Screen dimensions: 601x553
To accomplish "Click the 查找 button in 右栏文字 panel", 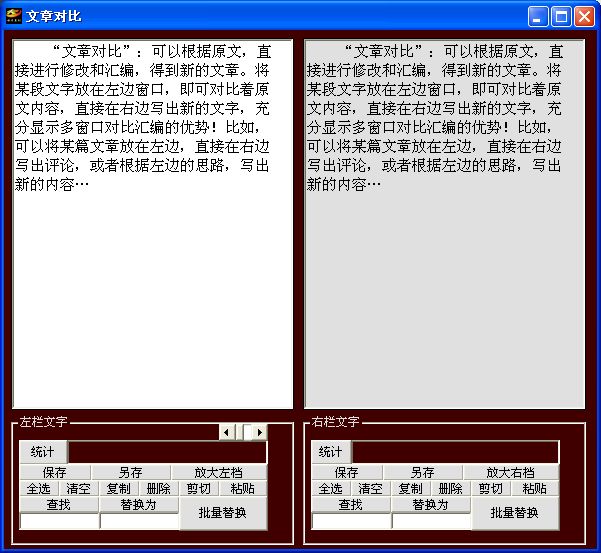I will click(x=351, y=504).
